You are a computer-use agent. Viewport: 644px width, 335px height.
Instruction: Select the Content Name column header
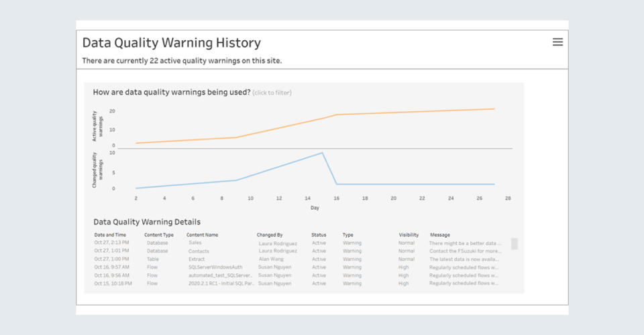[202, 235]
